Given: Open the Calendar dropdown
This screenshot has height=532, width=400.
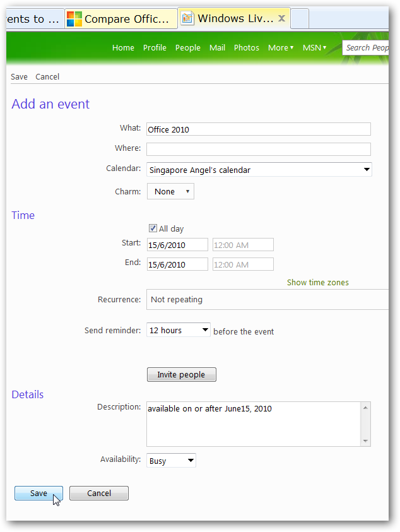Looking at the screenshot, I should coord(259,170).
